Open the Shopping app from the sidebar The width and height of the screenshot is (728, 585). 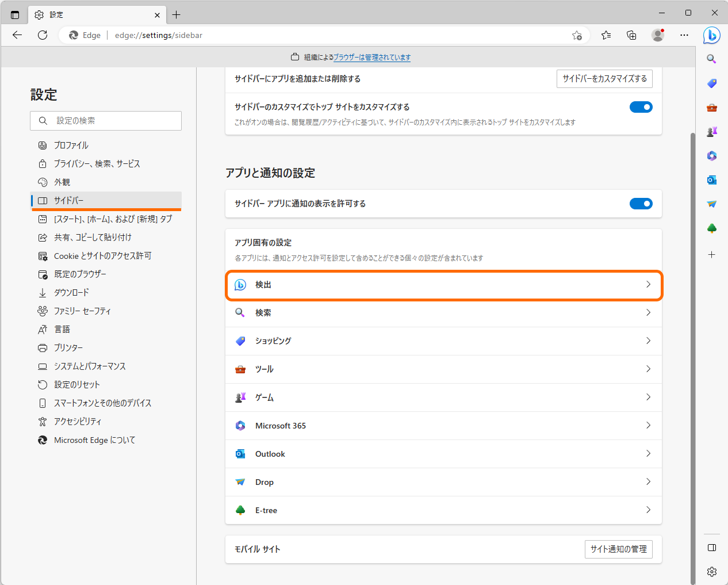tap(711, 82)
